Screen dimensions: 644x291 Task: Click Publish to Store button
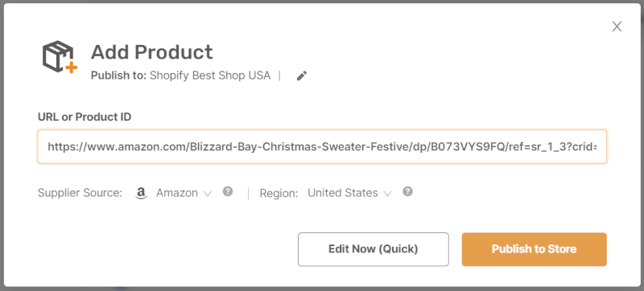(x=535, y=249)
